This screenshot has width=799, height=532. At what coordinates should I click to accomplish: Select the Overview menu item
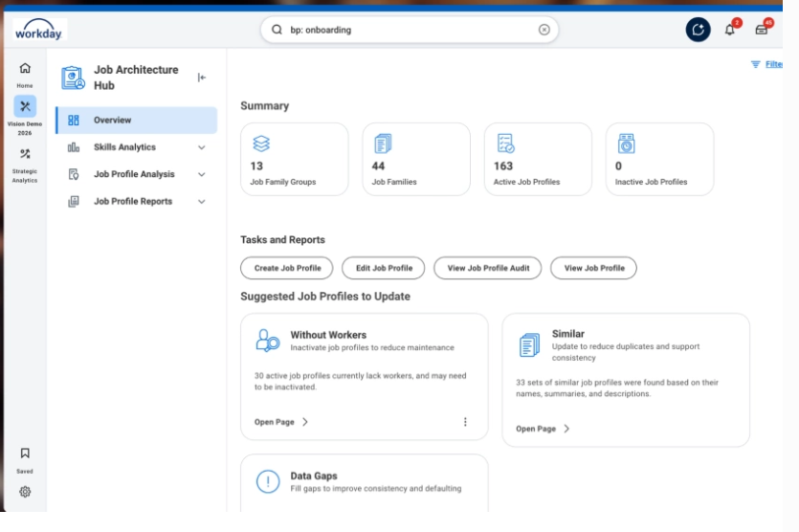pos(137,121)
